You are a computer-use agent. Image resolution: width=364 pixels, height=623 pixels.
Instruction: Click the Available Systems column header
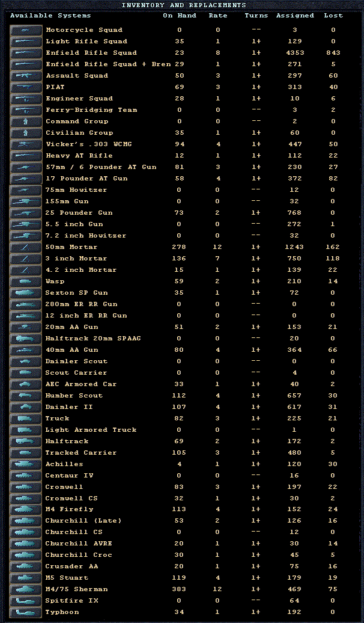(50, 16)
